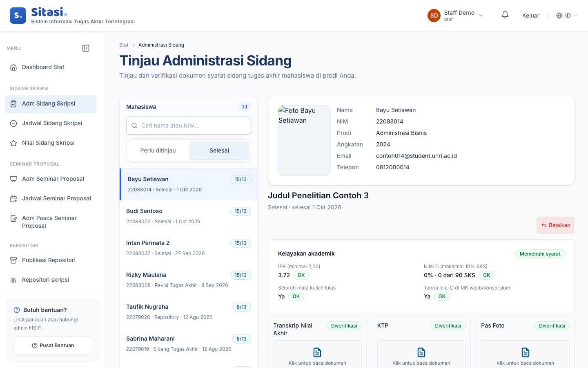Open Dashboard Staf menu item
Viewport: 588px width, 368px height.
[x=51, y=67]
